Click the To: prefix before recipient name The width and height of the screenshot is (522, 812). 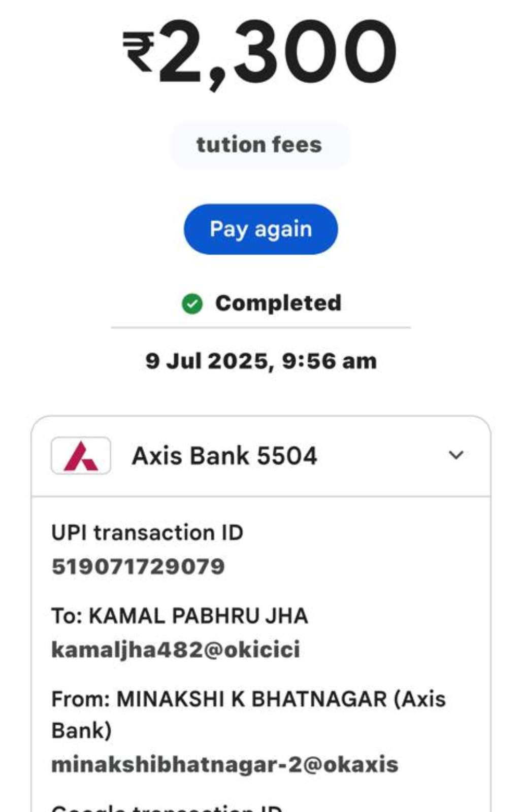pos(67,616)
